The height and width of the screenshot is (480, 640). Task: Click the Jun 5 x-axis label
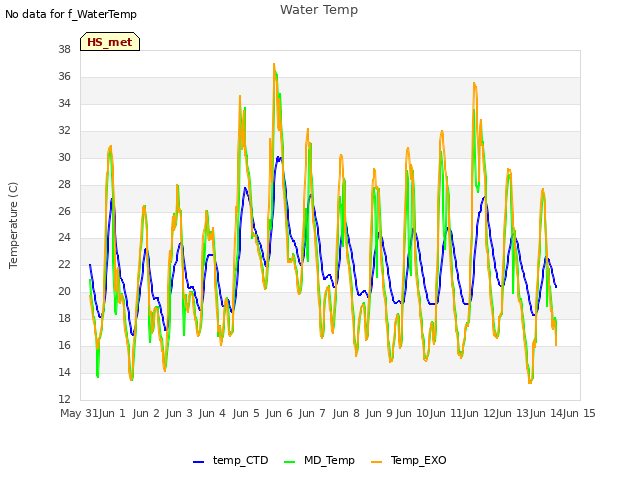click(x=246, y=413)
